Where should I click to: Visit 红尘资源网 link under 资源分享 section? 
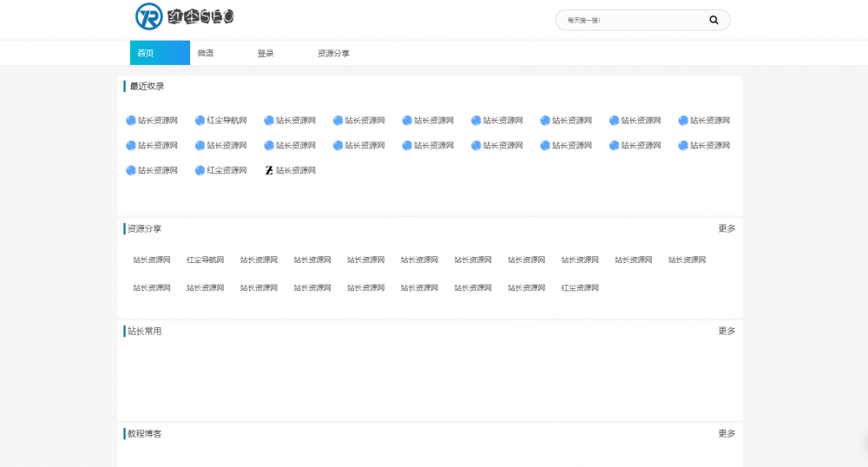580,288
